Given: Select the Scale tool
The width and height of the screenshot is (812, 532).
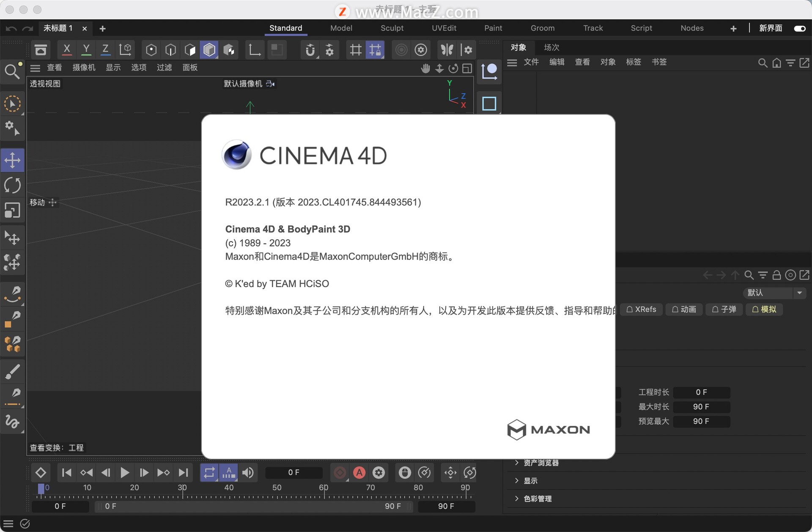Looking at the screenshot, I should (x=12, y=210).
